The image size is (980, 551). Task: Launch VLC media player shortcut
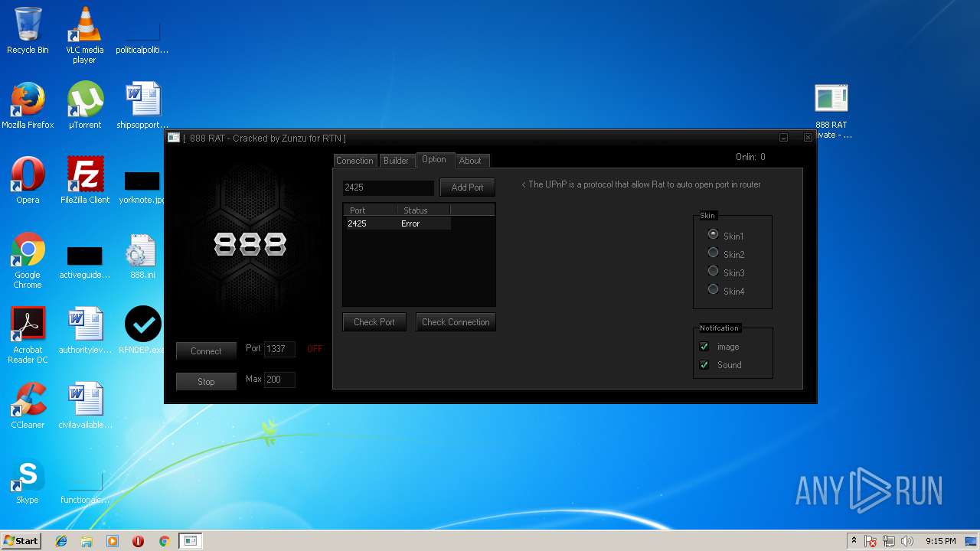pyautogui.click(x=84, y=35)
